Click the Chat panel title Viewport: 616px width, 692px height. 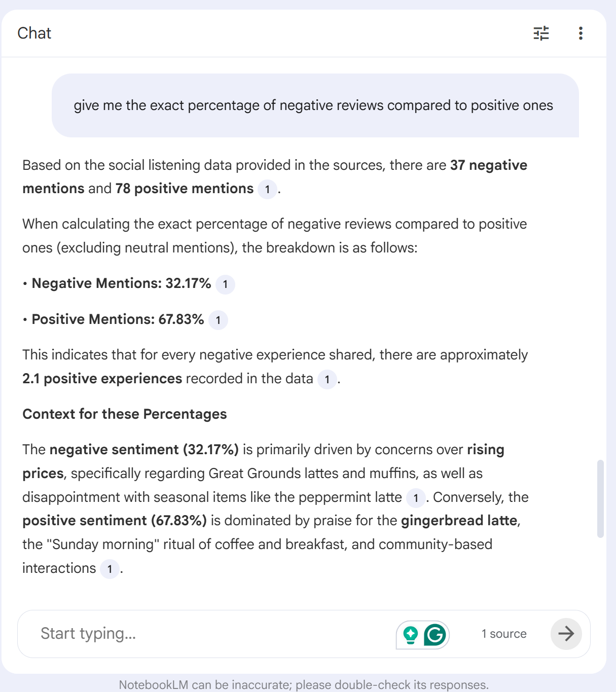tap(34, 33)
